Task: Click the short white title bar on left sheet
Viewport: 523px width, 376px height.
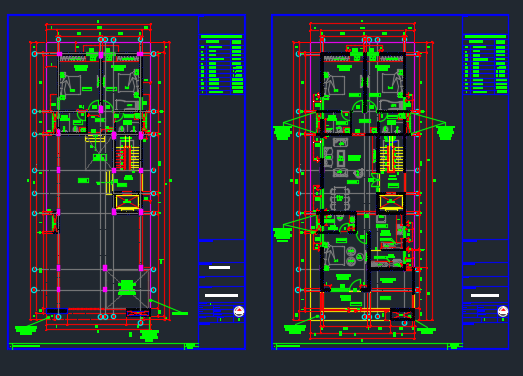Action: point(219,267)
